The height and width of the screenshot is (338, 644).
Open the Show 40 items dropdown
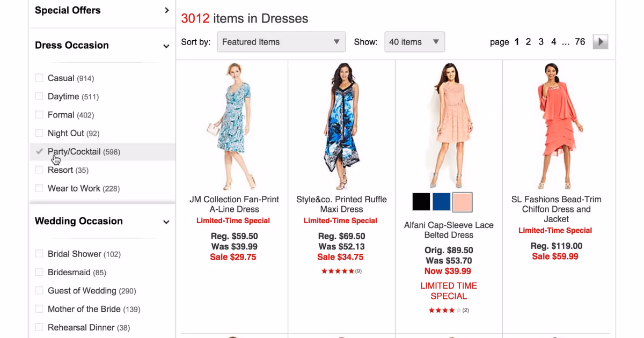click(x=414, y=42)
